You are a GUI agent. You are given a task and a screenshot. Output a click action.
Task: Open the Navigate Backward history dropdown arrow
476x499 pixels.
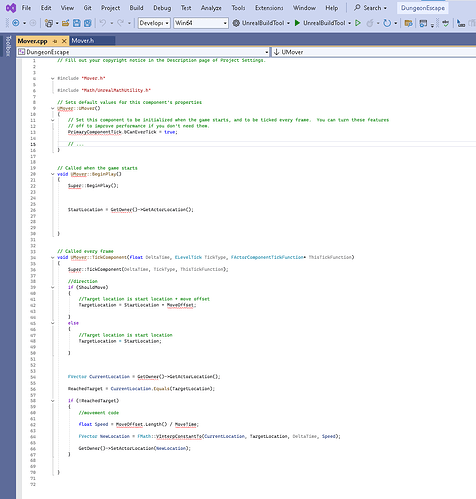(x=24, y=23)
